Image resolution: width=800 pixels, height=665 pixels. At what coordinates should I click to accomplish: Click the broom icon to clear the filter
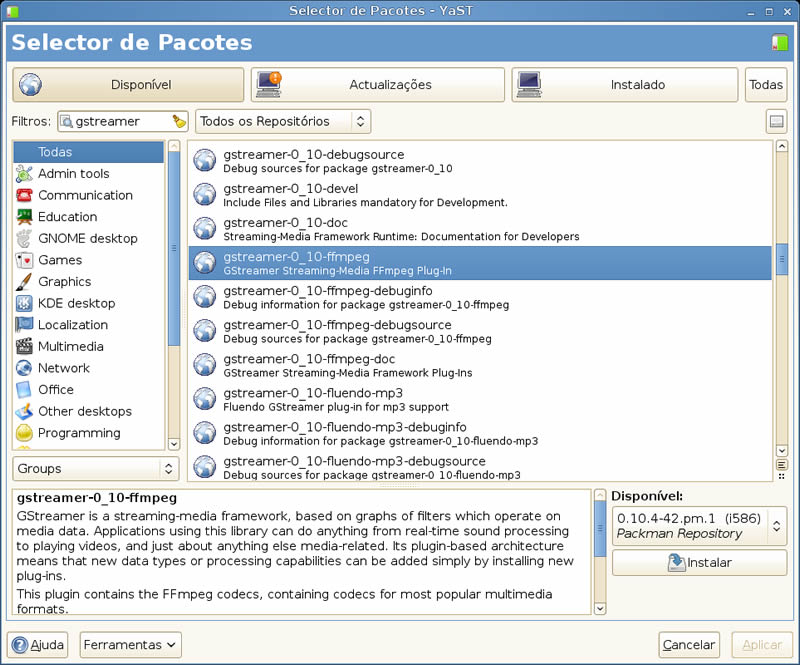pos(179,121)
